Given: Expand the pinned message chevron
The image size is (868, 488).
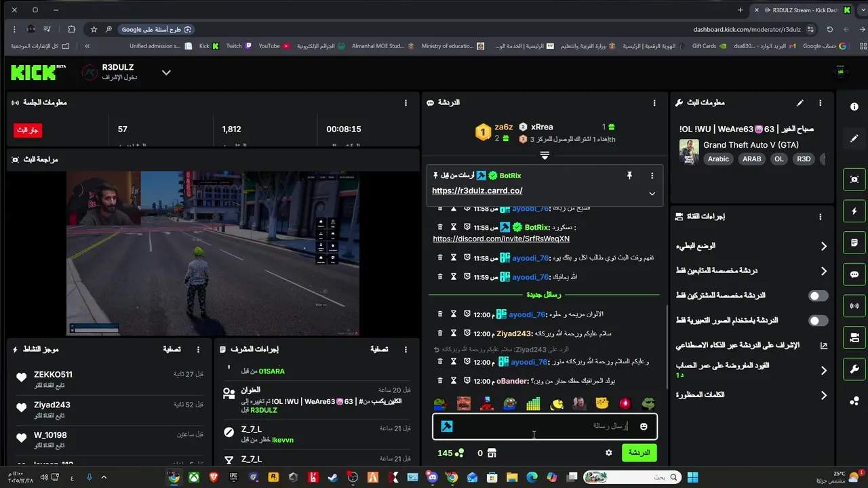Looking at the screenshot, I should 652,193.
